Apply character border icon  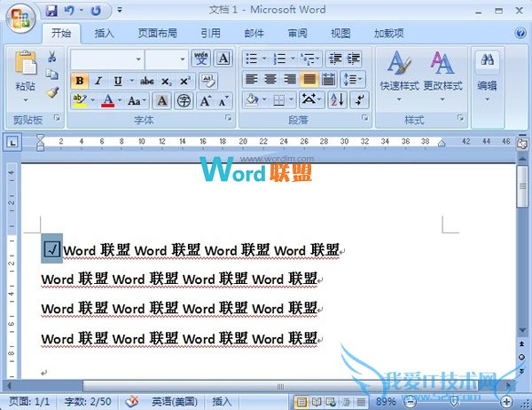(223, 59)
